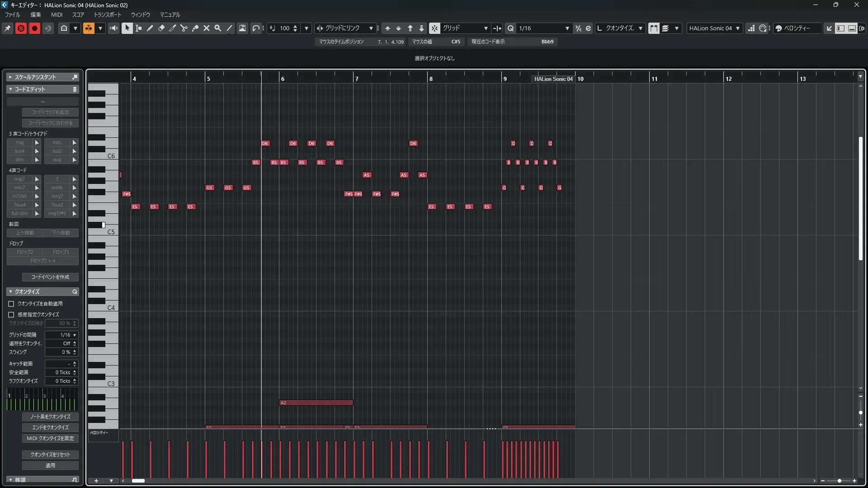Click the コードイベントを作成 button

click(50, 277)
